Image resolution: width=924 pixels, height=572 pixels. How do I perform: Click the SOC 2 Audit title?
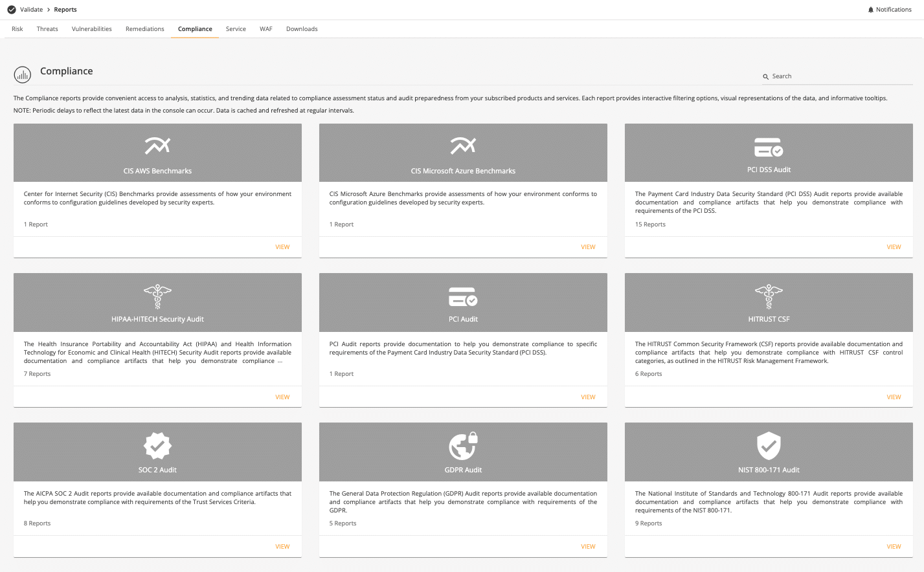pyautogui.click(x=157, y=470)
